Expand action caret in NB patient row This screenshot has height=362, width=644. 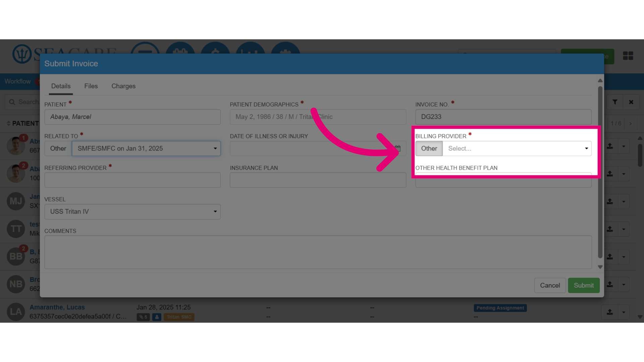(x=624, y=284)
